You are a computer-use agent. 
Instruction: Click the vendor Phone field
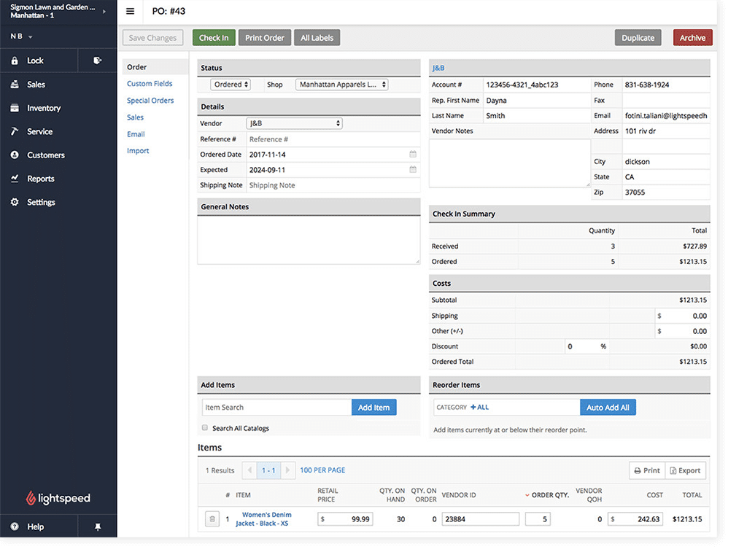pos(666,85)
